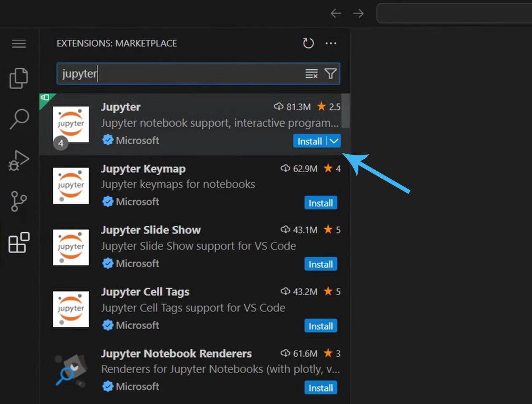Open the Extensions view icon
This screenshot has height=404, width=532.
coord(19,243)
